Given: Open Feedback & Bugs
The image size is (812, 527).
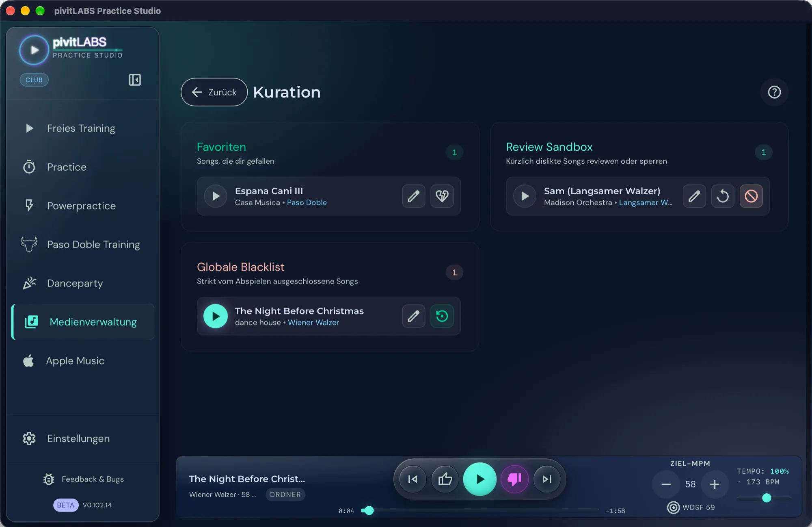Looking at the screenshot, I should coord(83,479).
